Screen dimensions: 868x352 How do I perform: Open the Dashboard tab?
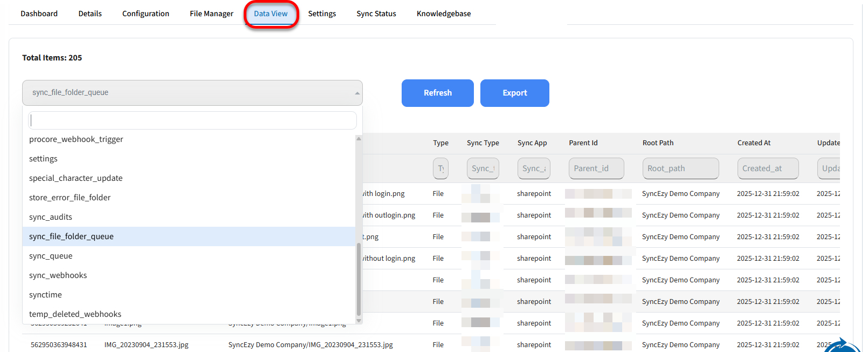(x=39, y=13)
